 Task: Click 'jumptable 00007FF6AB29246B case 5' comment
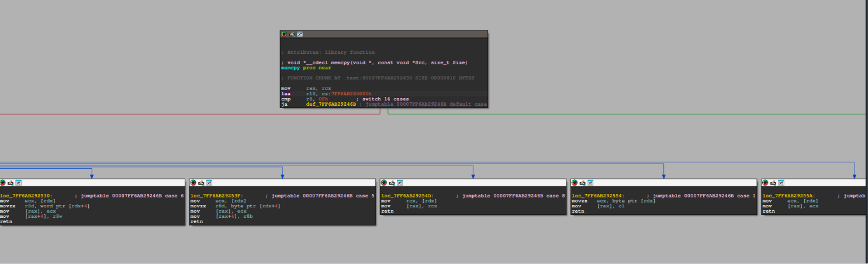click(320, 196)
